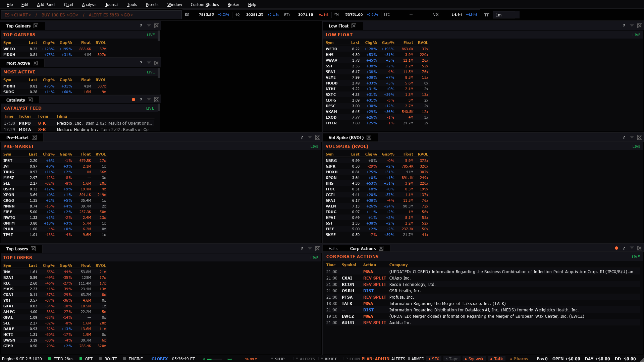Click the BUY 100 ES <GO> command
This screenshot has height=362, width=644.
click(x=60, y=15)
